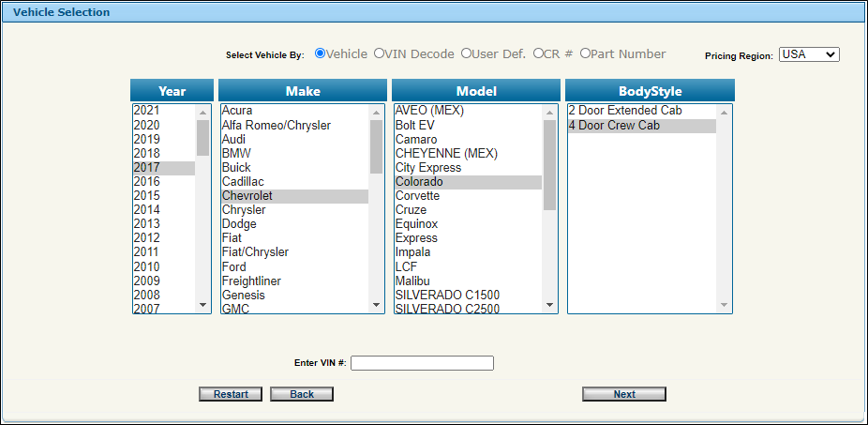Viewport: 868px width, 425px height.
Task: Select year 2019
Action: point(164,139)
